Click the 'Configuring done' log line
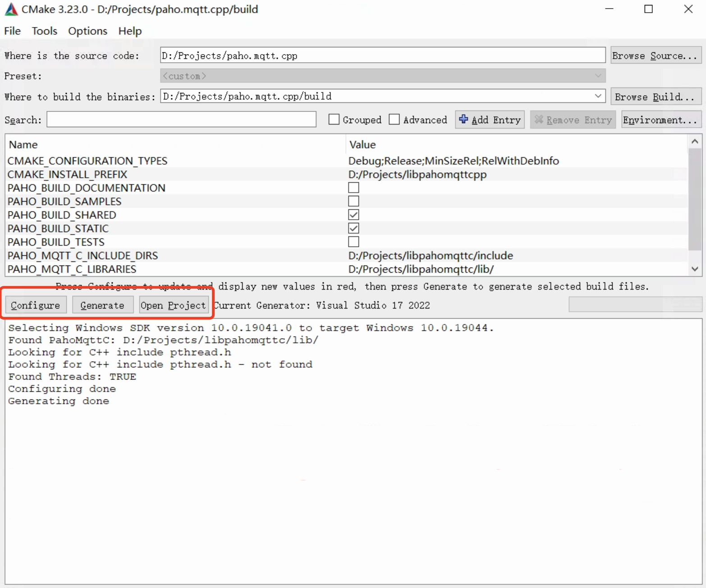 [62, 389]
